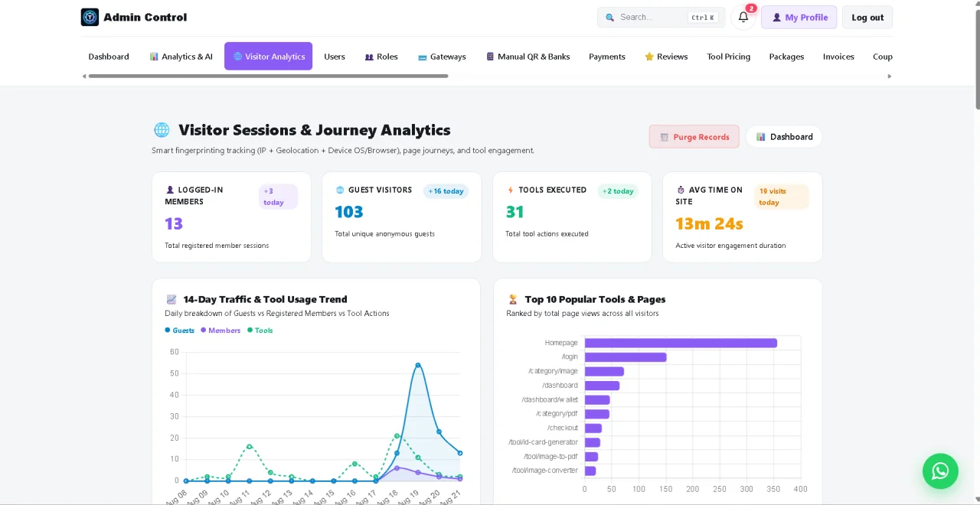This screenshot has width=980, height=505.
Task: Click the Logged-in Members count "13"
Action: (174, 224)
